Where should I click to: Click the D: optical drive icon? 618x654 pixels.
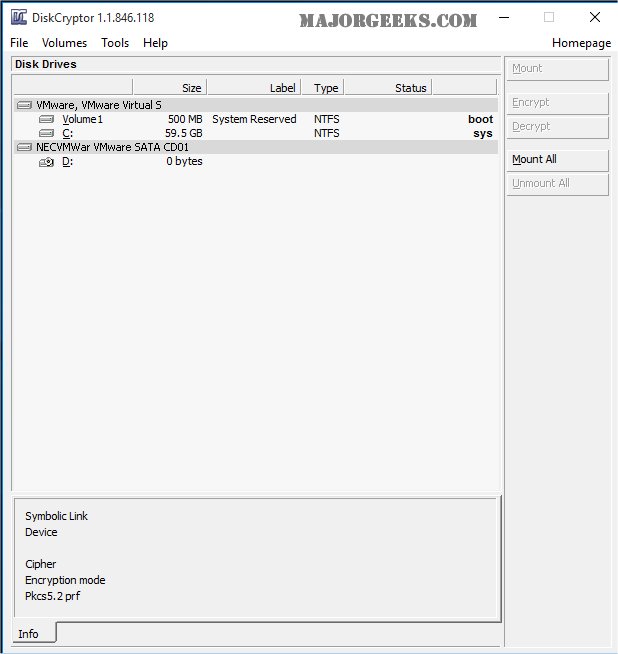click(46, 161)
